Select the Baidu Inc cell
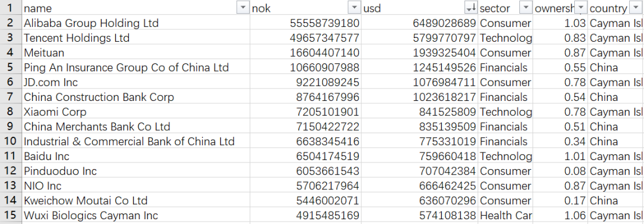Screen dimensions: 644x224 coord(135,156)
